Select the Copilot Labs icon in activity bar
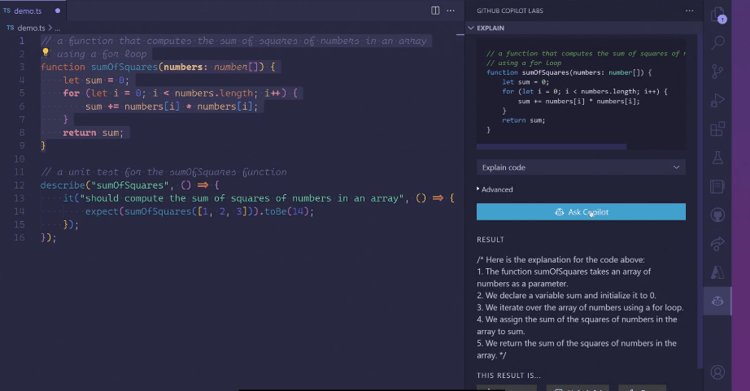 tap(717, 301)
